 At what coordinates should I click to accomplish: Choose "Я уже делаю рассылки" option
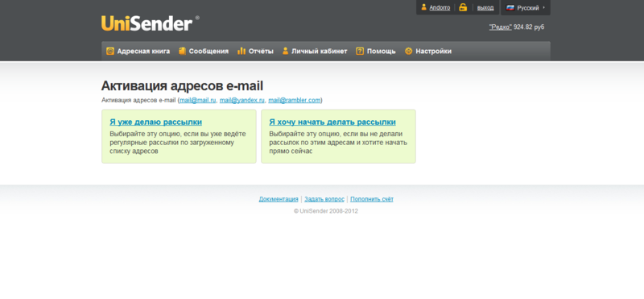tap(155, 122)
